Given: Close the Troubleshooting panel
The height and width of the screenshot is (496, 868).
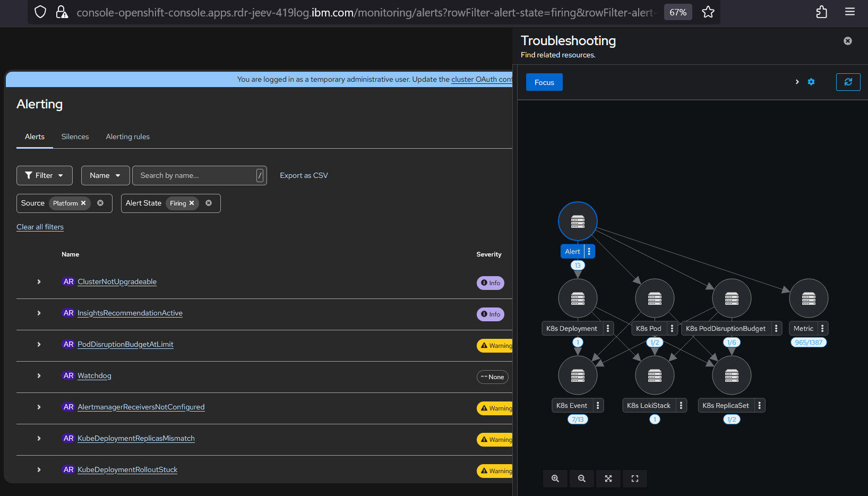Looking at the screenshot, I should click(848, 41).
